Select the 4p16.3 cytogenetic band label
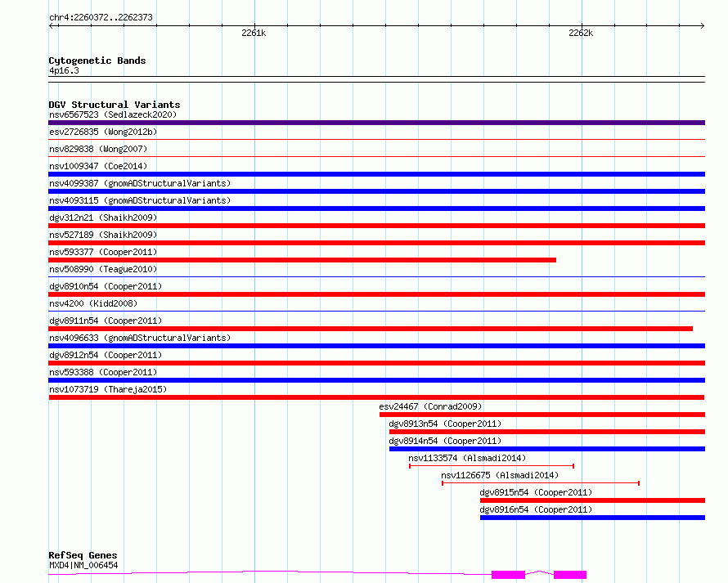 [x=64, y=71]
